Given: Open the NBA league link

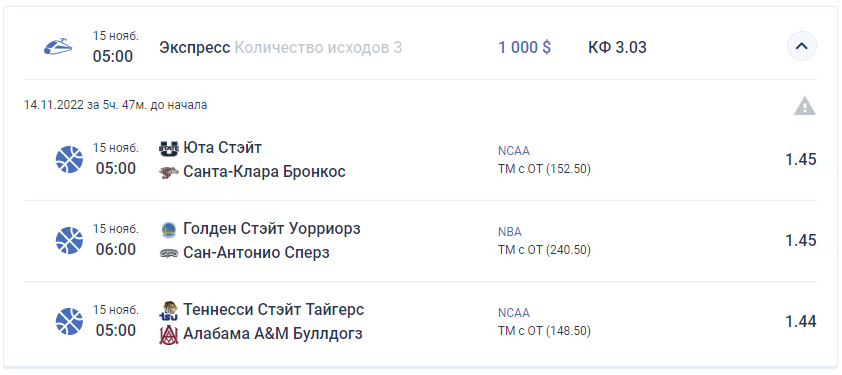Looking at the screenshot, I should click(510, 232).
